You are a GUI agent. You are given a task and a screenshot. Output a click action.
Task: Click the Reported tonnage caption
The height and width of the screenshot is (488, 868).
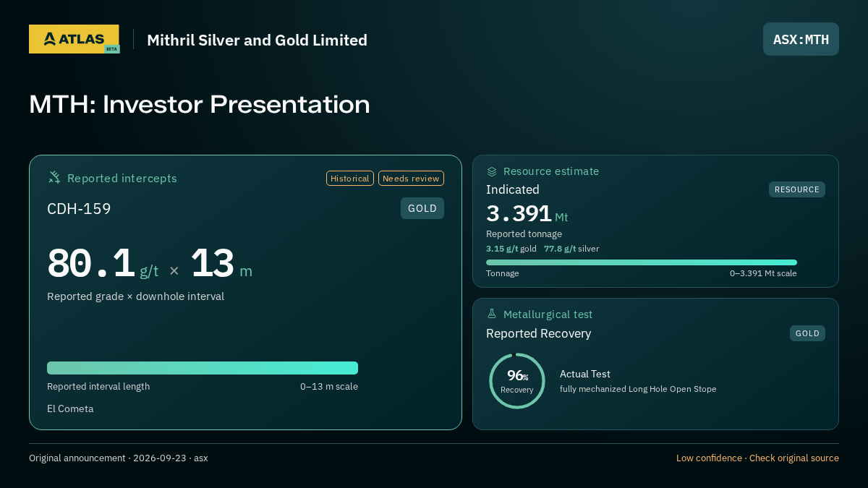coord(524,234)
